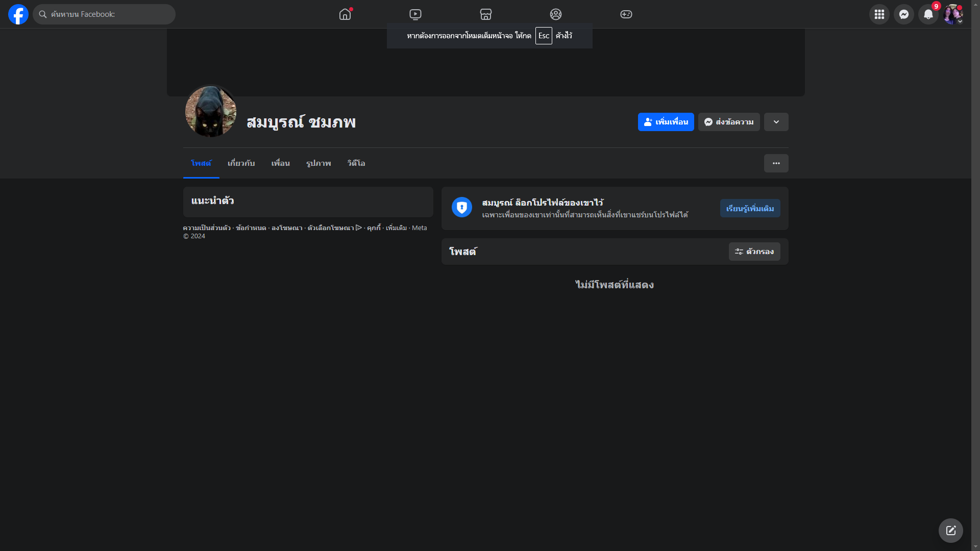Viewport: 980px width, 551px height.
Task: Open the Groups icon in top bar
Action: click(x=556, y=14)
